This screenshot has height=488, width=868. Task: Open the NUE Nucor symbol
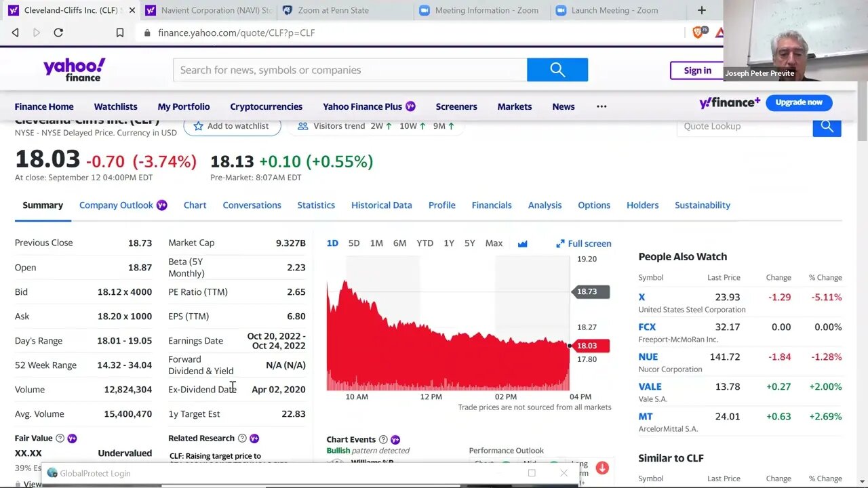[648, 357]
